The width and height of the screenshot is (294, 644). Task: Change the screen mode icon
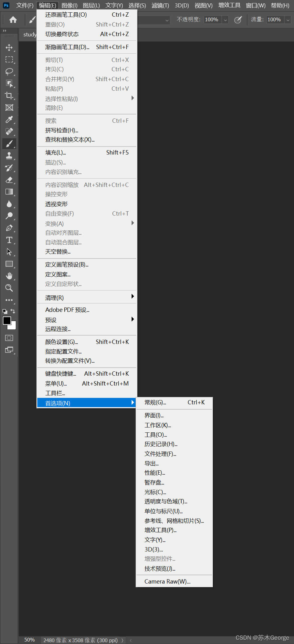point(9,350)
